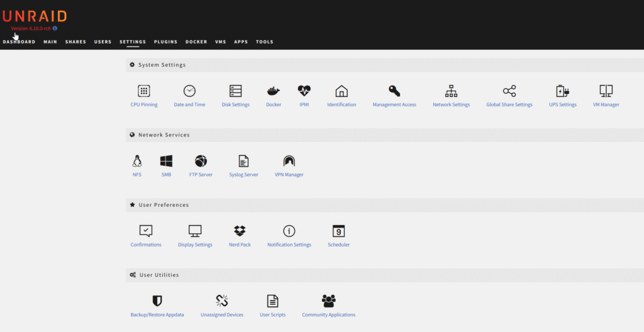Image resolution: width=644 pixels, height=332 pixels.
Task: Switch to the Dashboard tab
Action: pyautogui.click(x=19, y=42)
